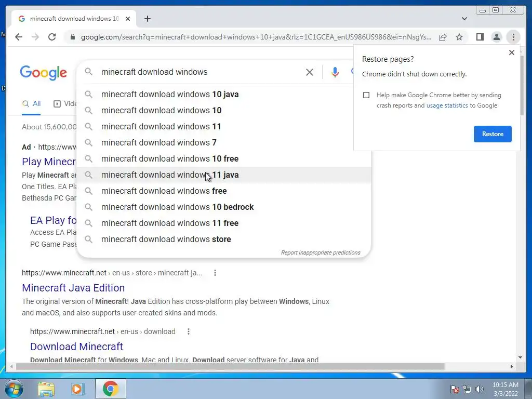Open options for Download Minecraft result
The height and width of the screenshot is (399, 532).
point(188,331)
